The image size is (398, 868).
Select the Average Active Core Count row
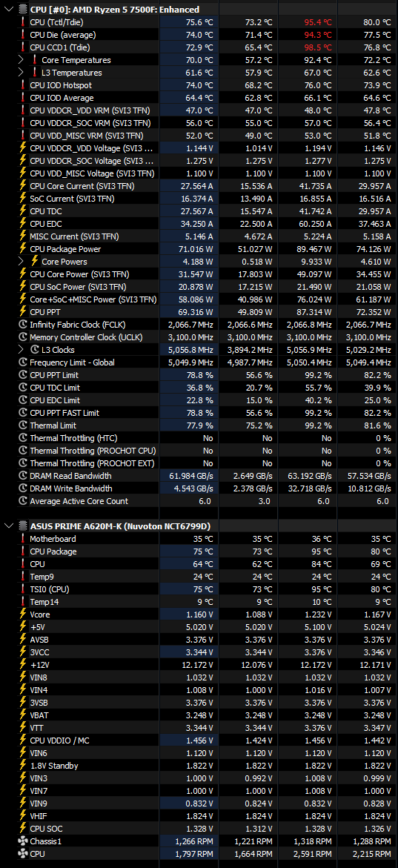199,501
